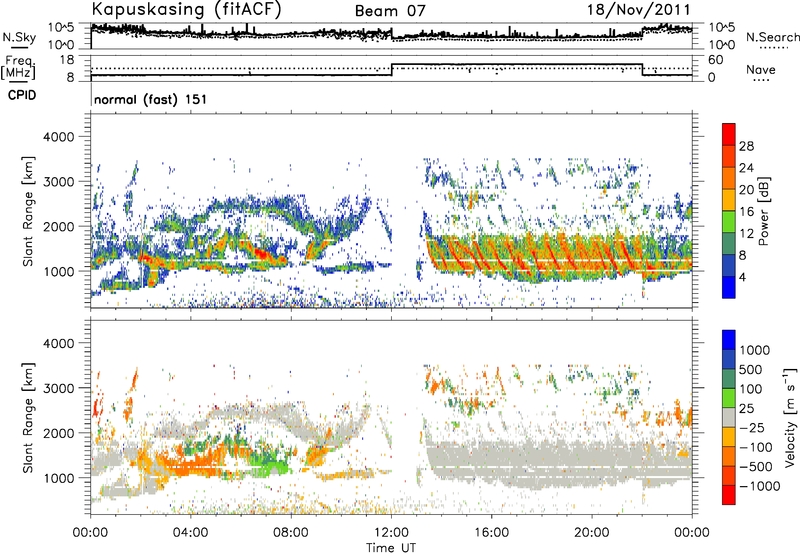Screen dimensions: 800x554
Task: Click the red bottom of the Velocity colorbar
Action: pos(729,495)
